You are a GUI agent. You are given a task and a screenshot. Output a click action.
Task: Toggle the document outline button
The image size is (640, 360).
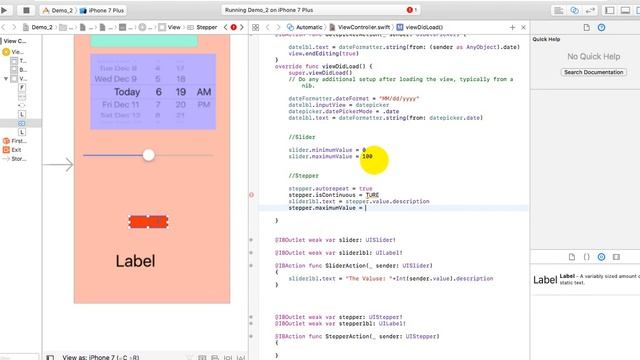[50, 357]
